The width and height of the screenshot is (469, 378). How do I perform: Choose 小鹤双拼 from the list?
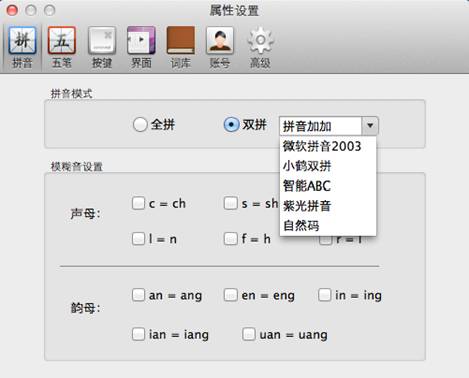point(328,166)
